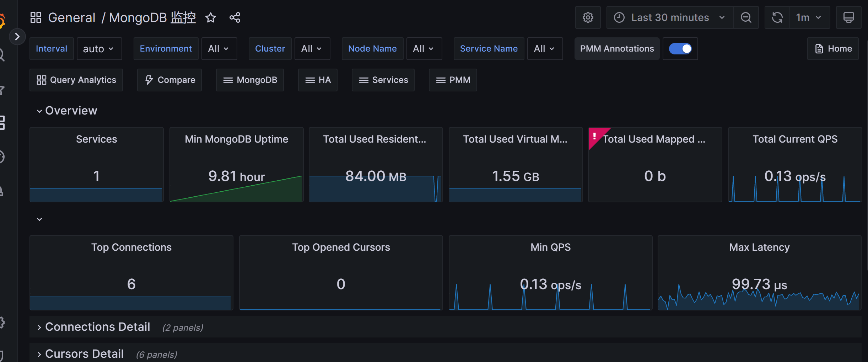Click the Total Used Mapped panel title
The width and height of the screenshot is (868, 362).
point(654,139)
